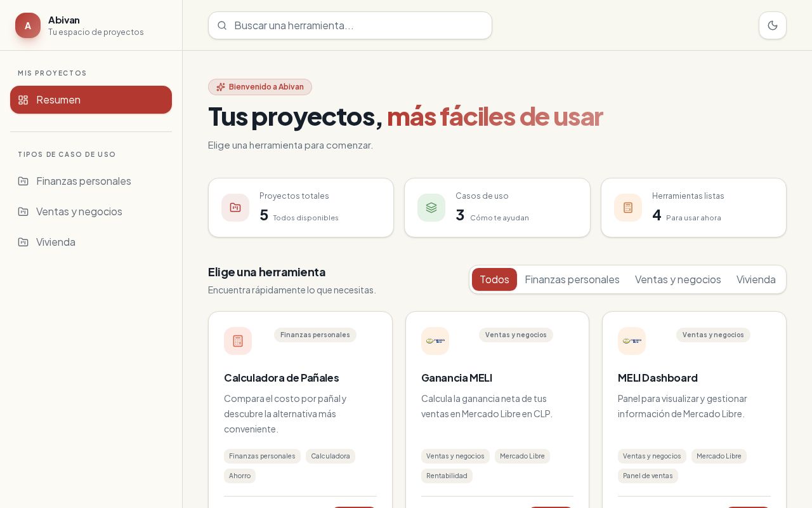Click the Casos de uso layers icon
The width and height of the screenshot is (812, 508).
431,208
